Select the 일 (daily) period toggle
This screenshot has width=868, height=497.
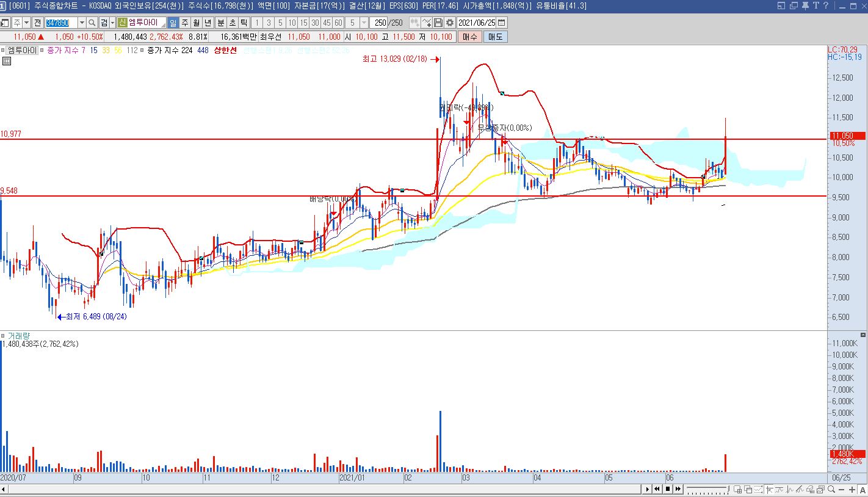tap(173, 23)
